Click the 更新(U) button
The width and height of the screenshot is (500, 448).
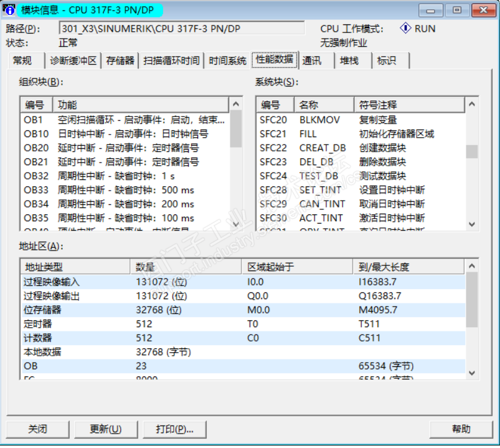pos(106,429)
